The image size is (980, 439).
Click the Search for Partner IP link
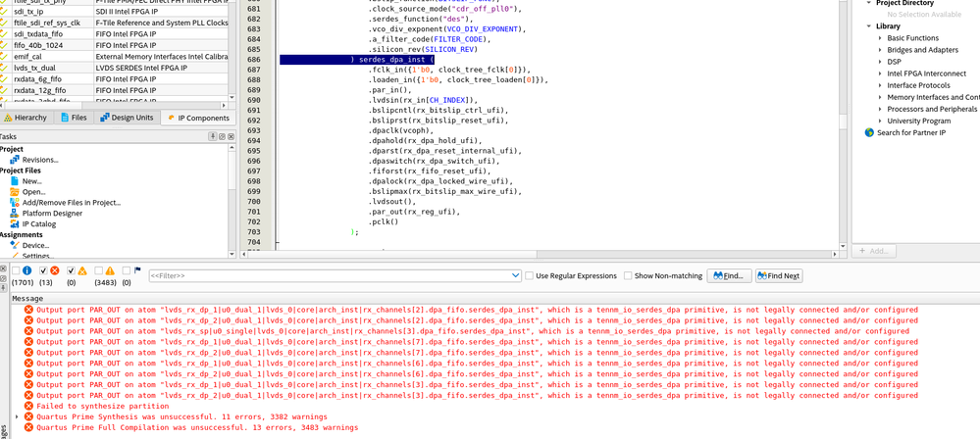pos(911,132)
